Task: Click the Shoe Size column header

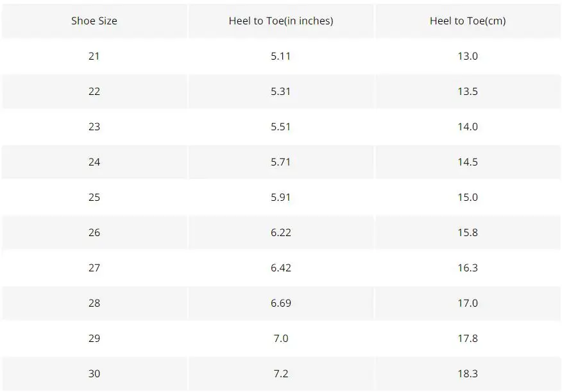Action: click(x=94, y=21)
